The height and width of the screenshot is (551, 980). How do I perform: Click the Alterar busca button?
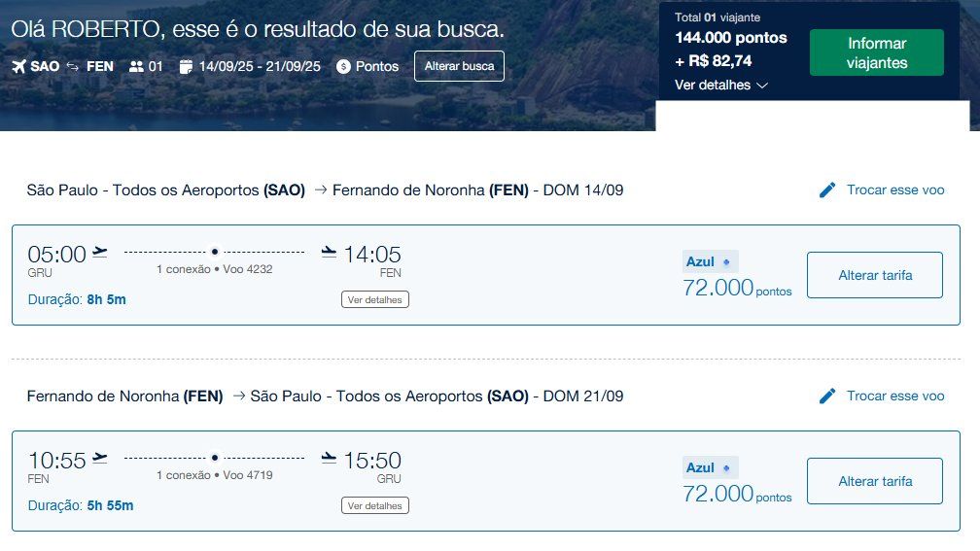pyautogui.click(x=459, y=66)
